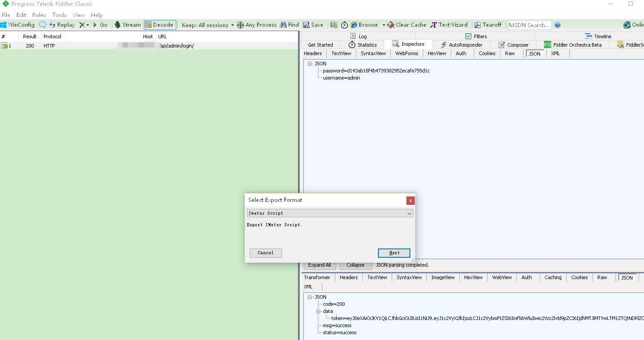The height and width of the screenshot is (340, 644).
Task: Open the Composer tab
Action: click(513, 45)
